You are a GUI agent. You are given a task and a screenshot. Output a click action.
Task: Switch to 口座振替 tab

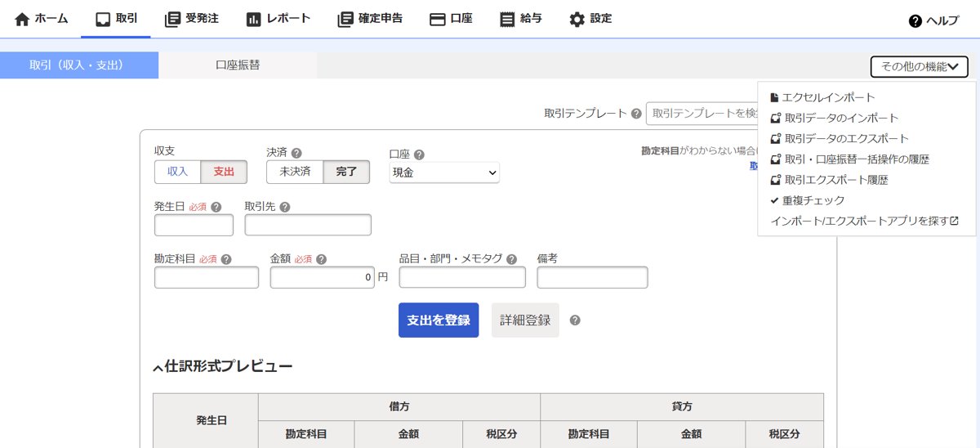pos(238,65)
